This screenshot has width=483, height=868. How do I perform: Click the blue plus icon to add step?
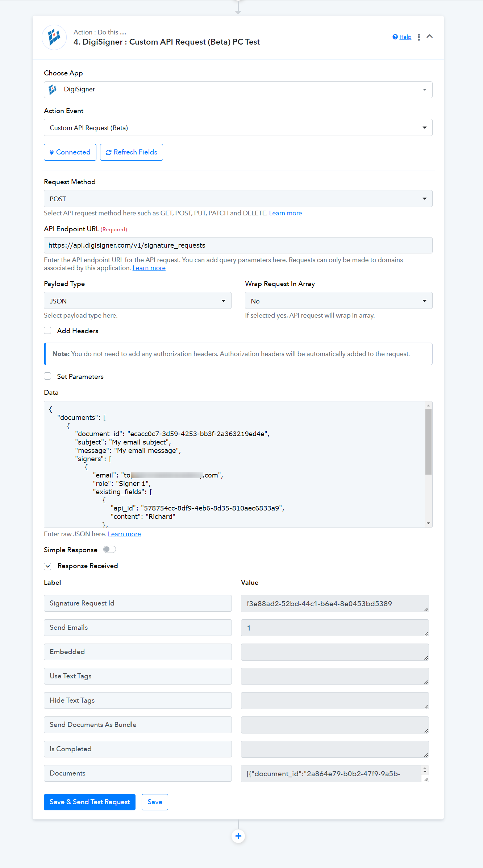click(238, 836)
